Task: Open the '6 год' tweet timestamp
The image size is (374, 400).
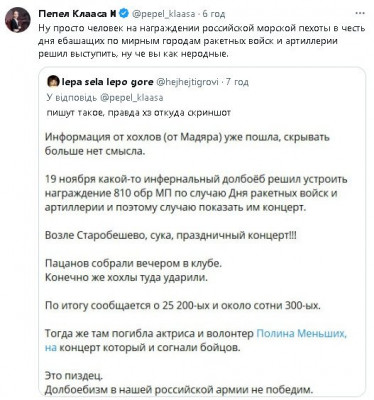Action: pos(214,14)
